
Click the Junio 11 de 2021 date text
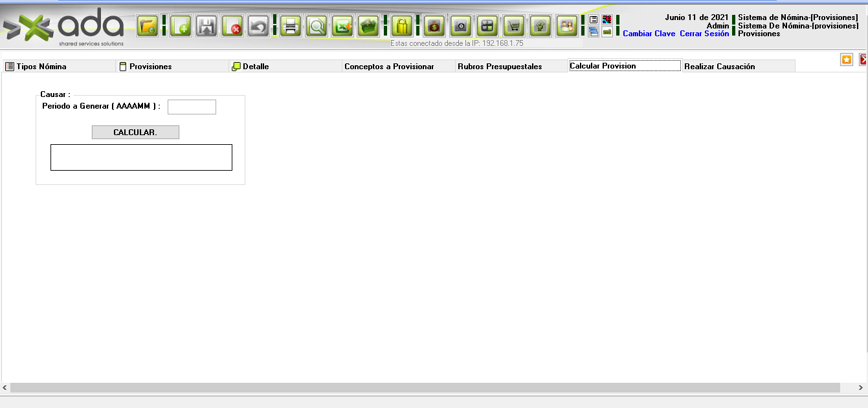pyautogui.click(x=696, y=17)
